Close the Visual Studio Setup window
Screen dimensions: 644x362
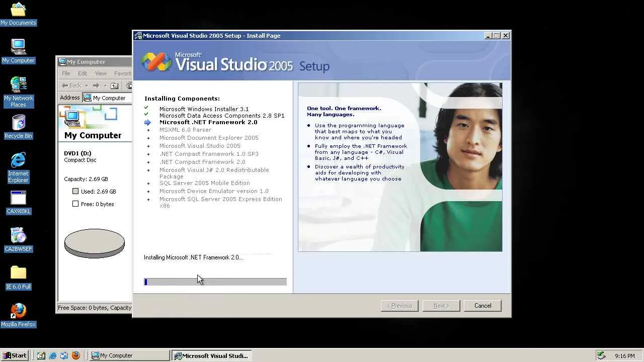(x=506, y=36)
